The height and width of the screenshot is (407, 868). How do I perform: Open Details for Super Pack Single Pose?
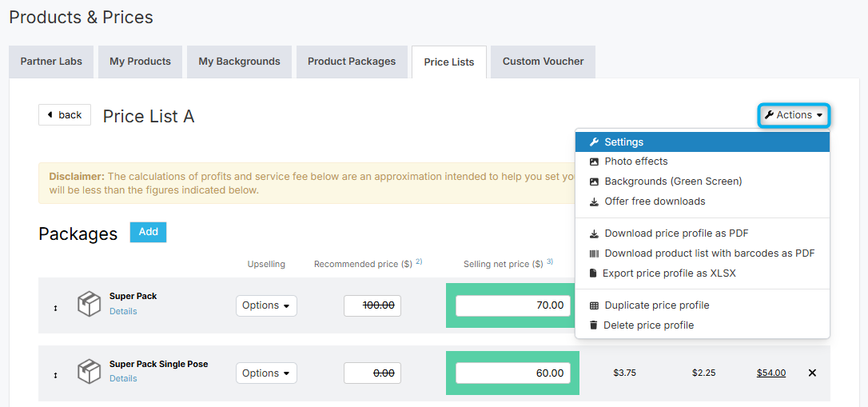pos(123,379)
